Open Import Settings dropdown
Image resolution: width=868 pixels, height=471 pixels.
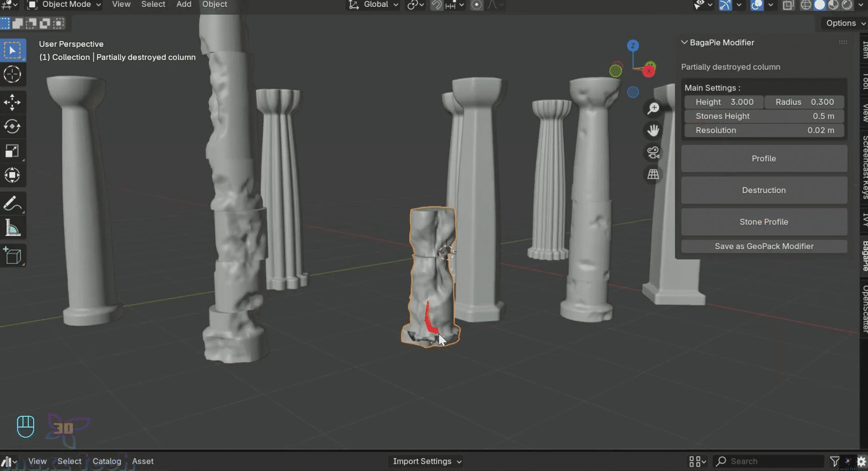coord(427,461)
